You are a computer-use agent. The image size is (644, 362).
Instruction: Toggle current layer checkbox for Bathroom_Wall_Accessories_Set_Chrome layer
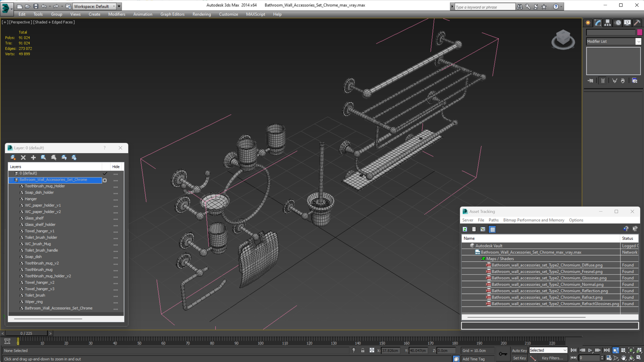[105, 180]
